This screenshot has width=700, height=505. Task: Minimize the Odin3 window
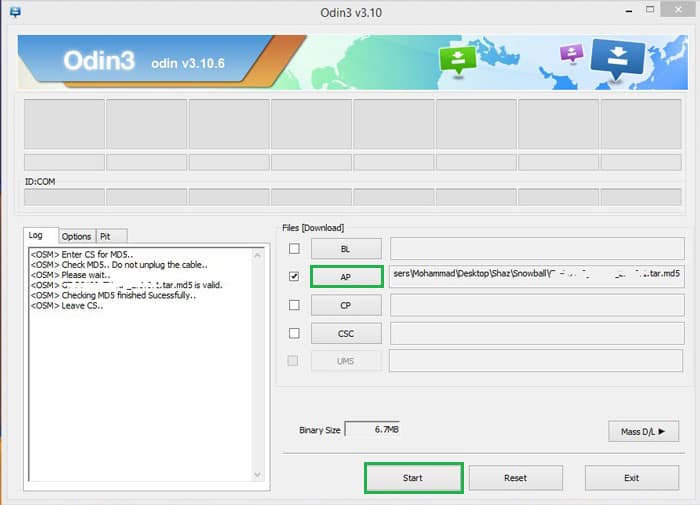pyautogui.click(x=629, y=11)
